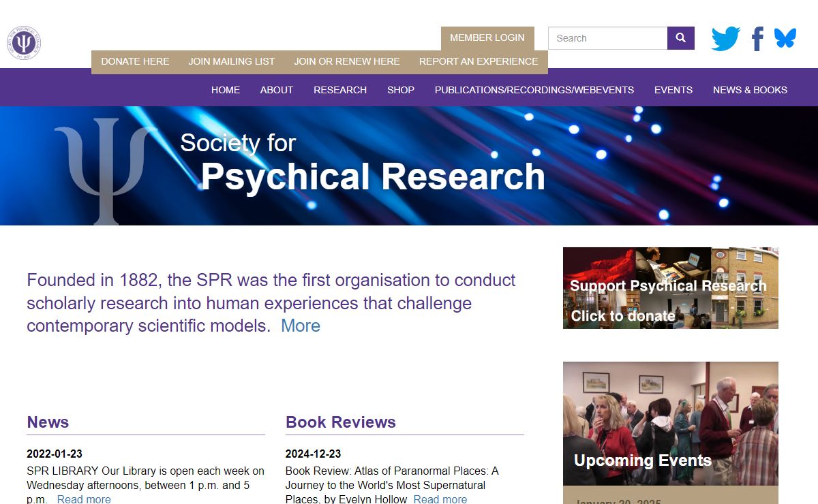Open the Bluesky butterfly icon
The image size is (818, 504).
point(785,38)
